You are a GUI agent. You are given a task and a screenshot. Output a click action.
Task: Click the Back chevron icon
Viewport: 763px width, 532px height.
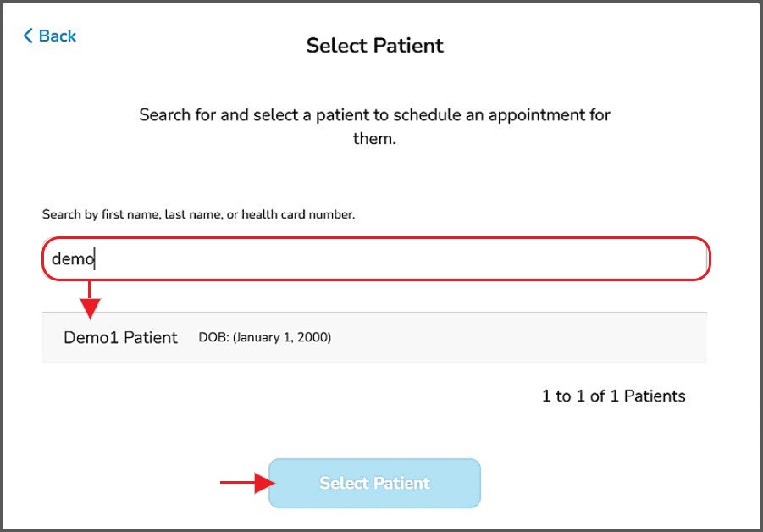click(x=28, y=36)
